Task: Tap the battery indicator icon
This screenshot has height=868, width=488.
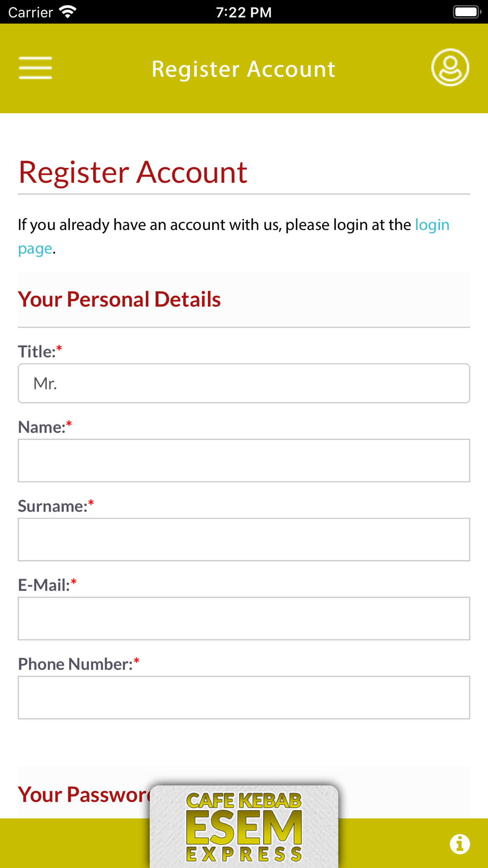Action: coord(467,12)
